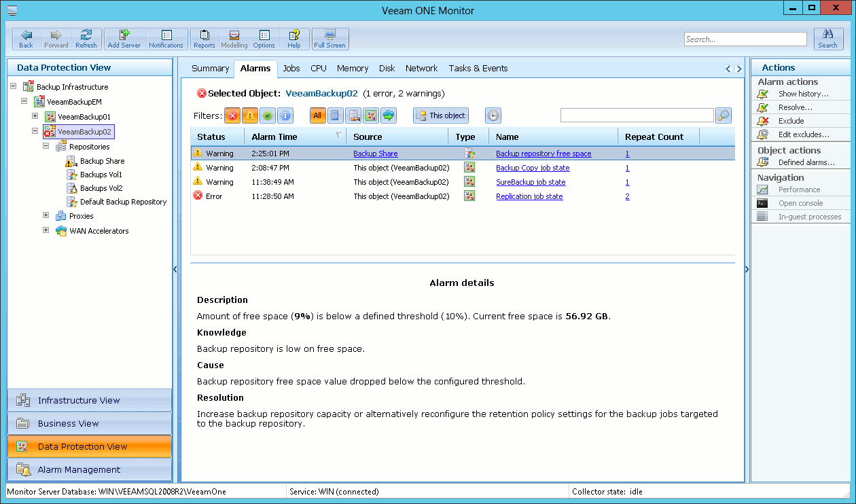Toggle the Resolved alarms status filter
Screen dimensions: 856x504
point(268,115)
